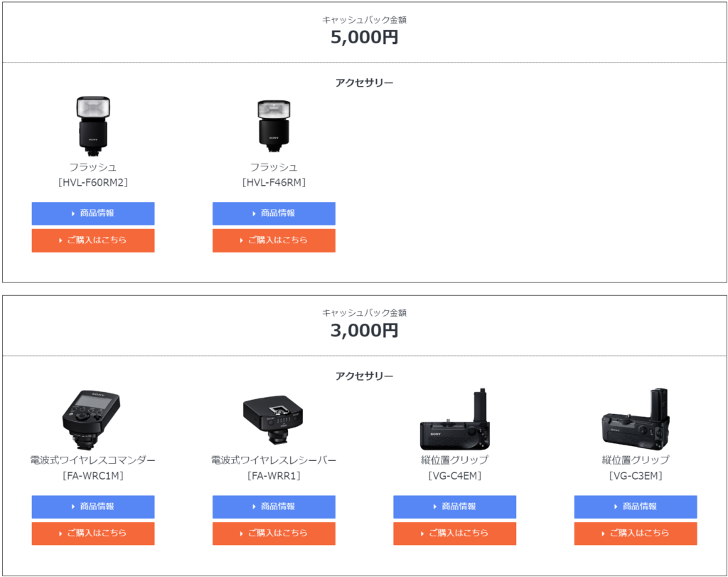Click the HVL-F60RM2 flash product image

pos(93,126)
